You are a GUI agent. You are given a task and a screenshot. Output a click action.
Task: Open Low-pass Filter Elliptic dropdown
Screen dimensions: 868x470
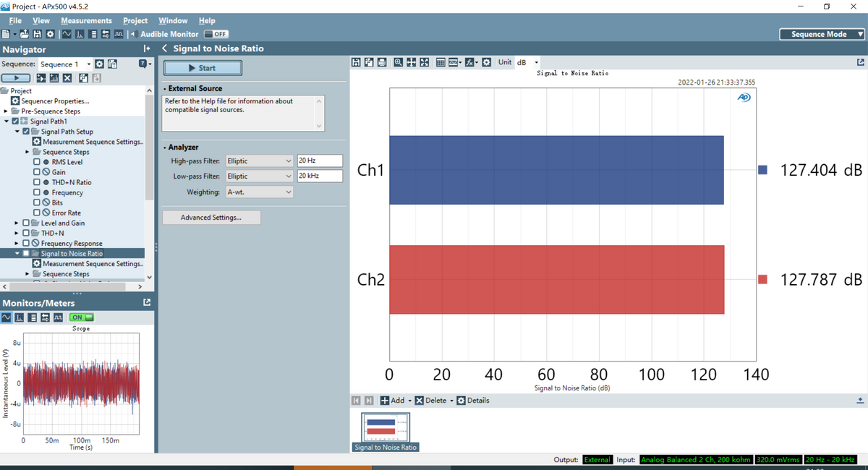[259, 176]
